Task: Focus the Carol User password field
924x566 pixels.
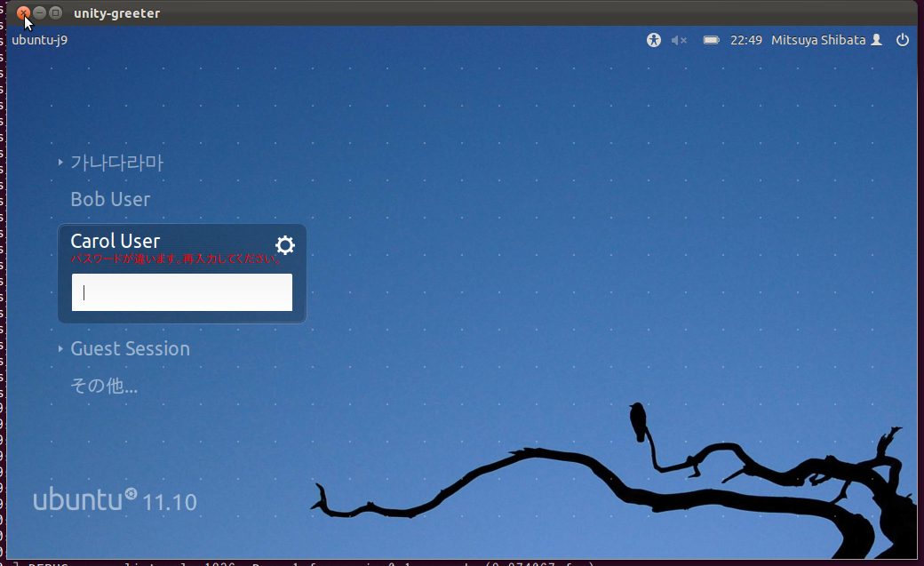Action: 182,291
